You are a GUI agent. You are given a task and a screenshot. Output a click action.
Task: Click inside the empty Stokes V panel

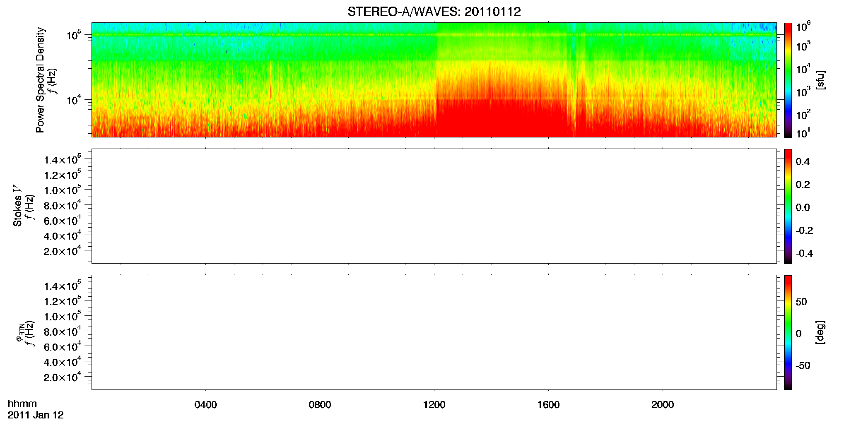pos(434,206)
